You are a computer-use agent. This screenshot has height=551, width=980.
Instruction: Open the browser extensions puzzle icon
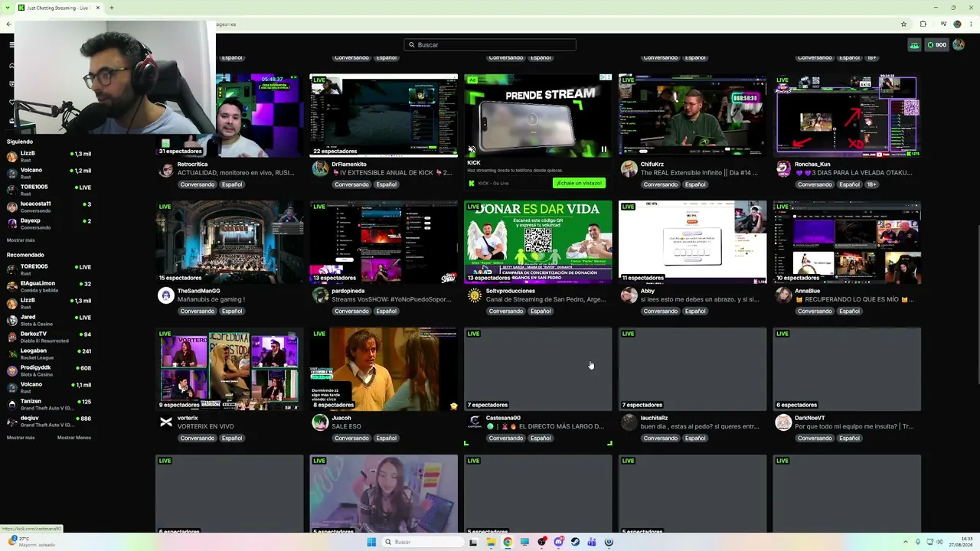[x=923, y=24]
